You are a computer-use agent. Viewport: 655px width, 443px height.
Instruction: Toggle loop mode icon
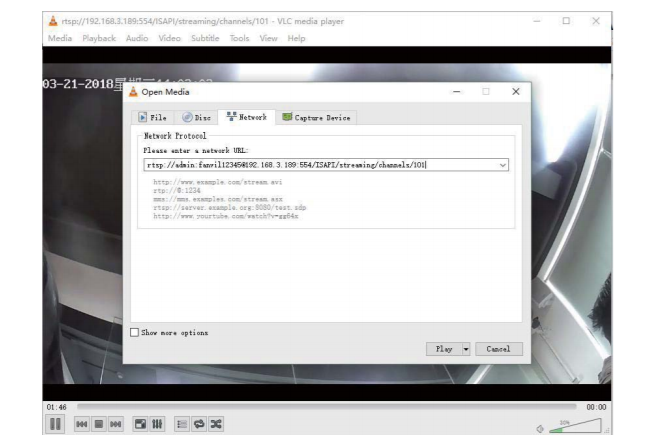(199, 424)
